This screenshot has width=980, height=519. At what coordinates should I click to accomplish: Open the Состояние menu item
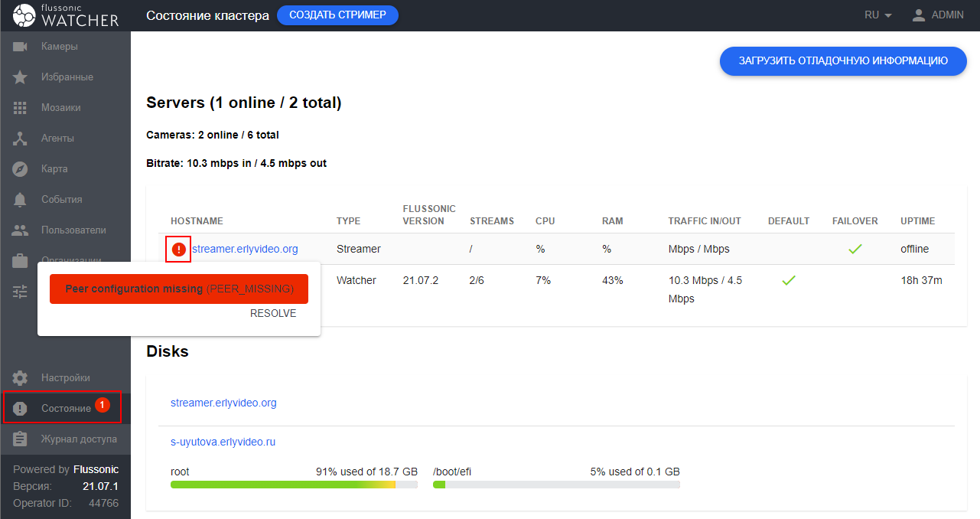(66, 409)
